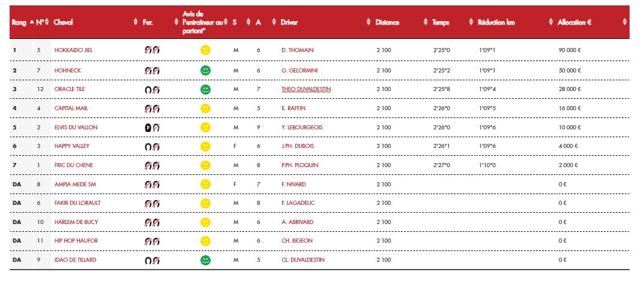644x281 pixels.
Task: Click green smiley for Idao de Tillard
Action: click(205, 260)
